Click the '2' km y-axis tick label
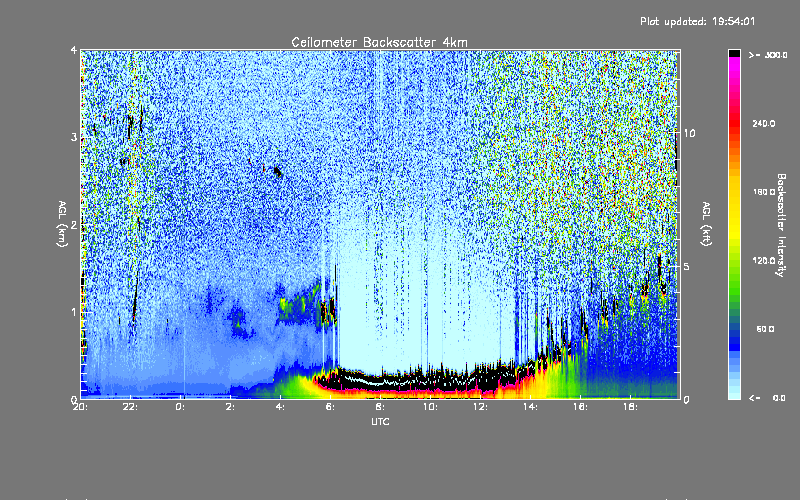The height and width of the screenshot is (500, 800). (74, 225)
